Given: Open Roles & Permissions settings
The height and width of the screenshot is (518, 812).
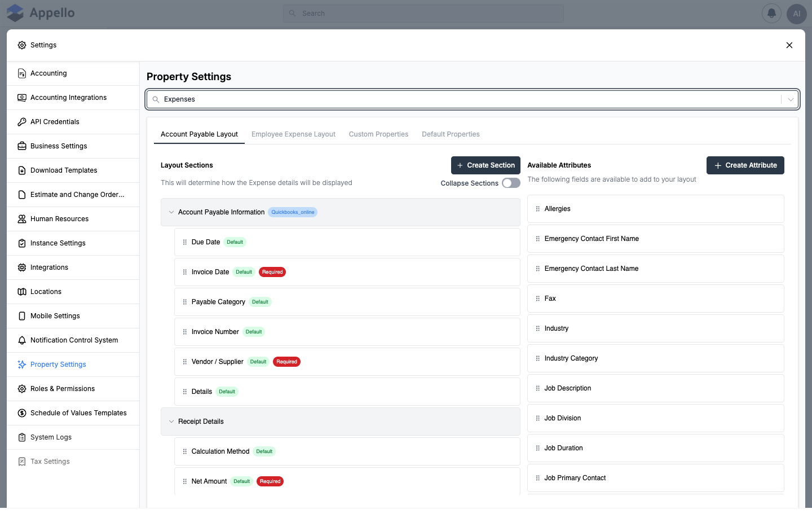Looking at the screenshot, I should click(x=73, y=389).
